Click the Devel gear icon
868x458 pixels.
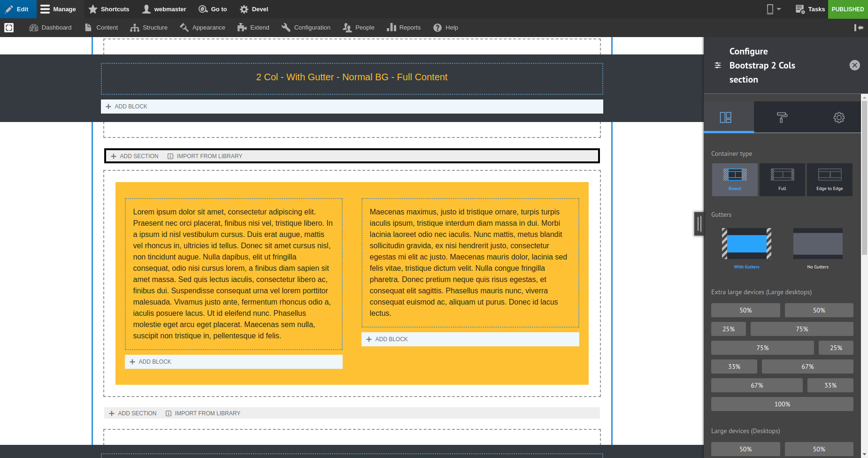[x=244, y=9]
